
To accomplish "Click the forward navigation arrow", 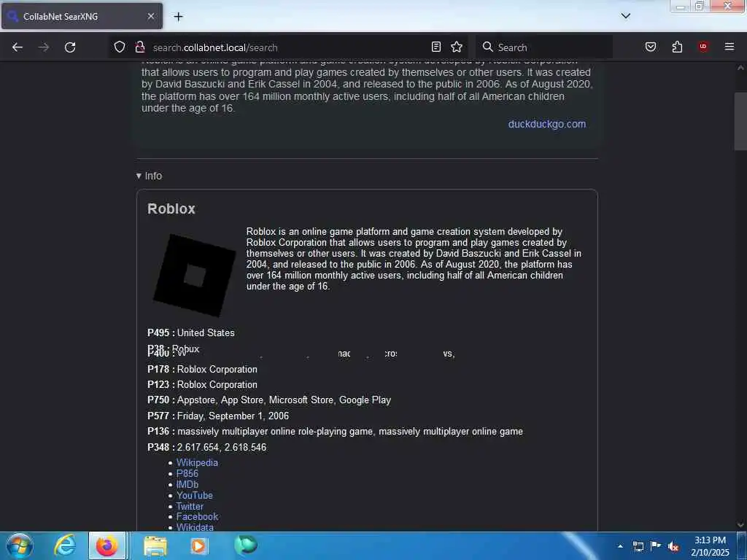I will tap(44, 47).
